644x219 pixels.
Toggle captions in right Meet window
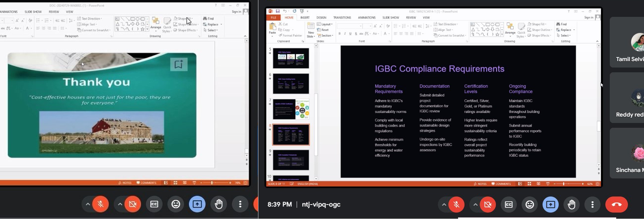click(x=509, y=205)
